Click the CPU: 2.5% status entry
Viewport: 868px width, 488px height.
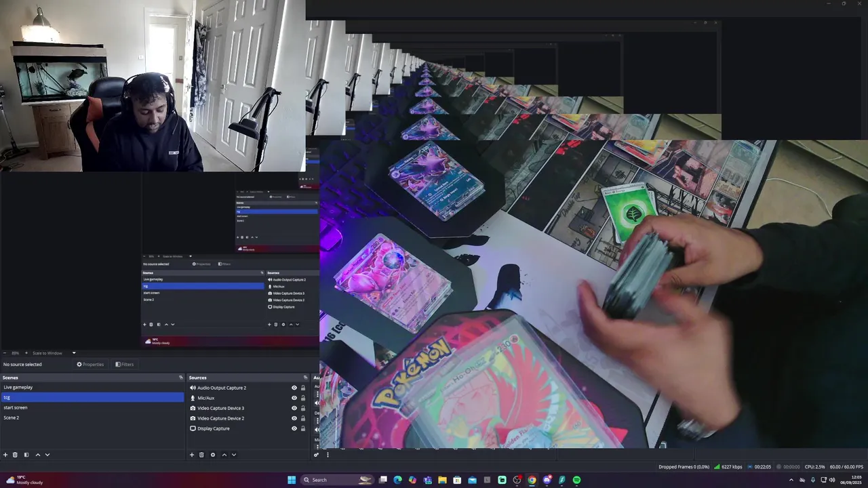(x=814, y=466)
